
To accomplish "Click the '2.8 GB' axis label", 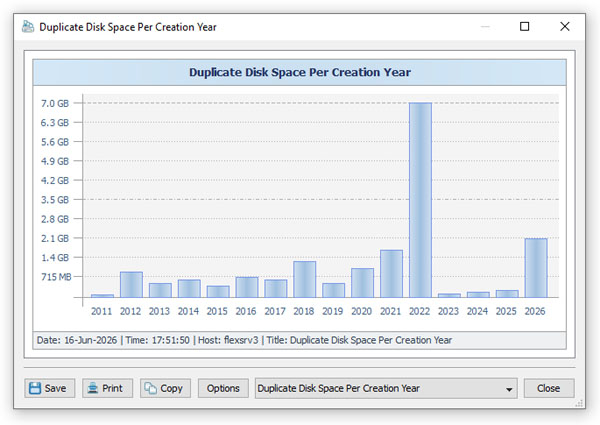I will click(x=55, y=219).
